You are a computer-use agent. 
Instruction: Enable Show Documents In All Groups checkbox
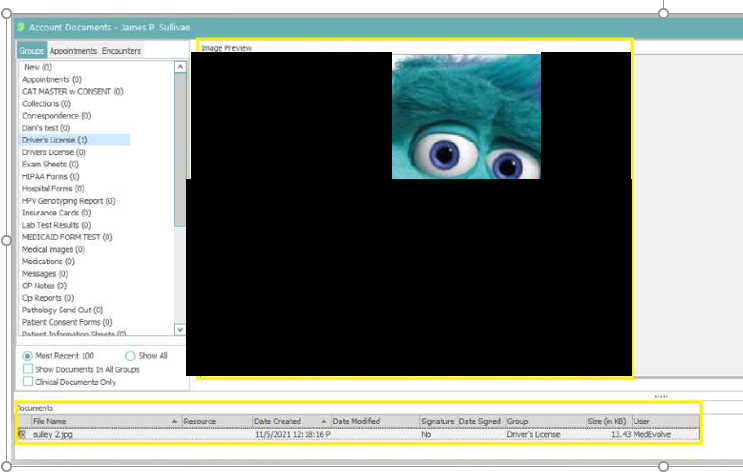(x=27, y=369)
